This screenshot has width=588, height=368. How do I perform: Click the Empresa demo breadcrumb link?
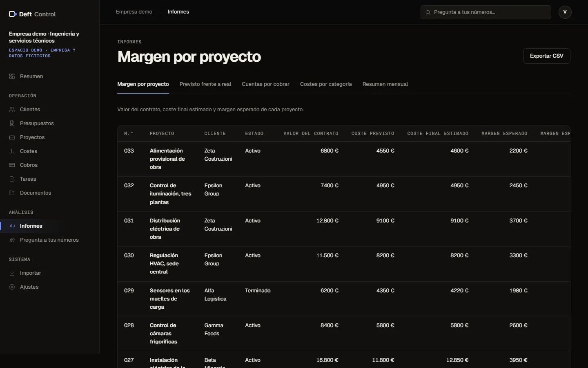[134, 12]
